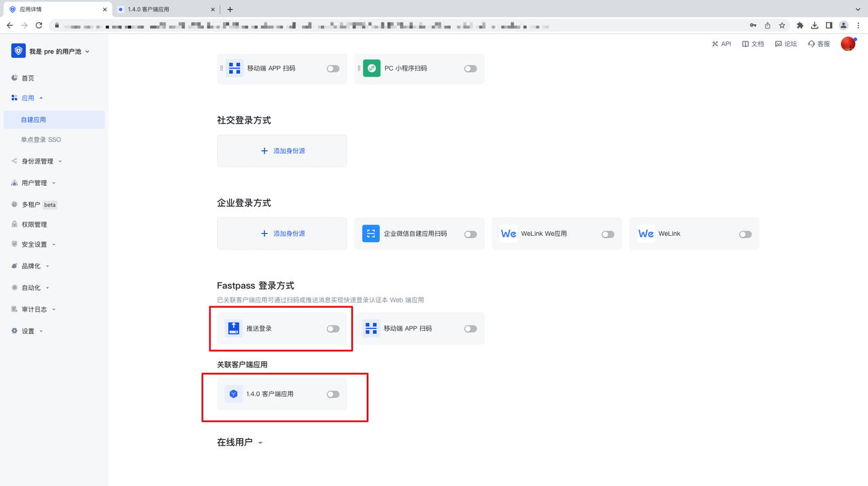Click 添加身份源 under 社交登录方式
The image size is (868, 486).
point(281,150)
